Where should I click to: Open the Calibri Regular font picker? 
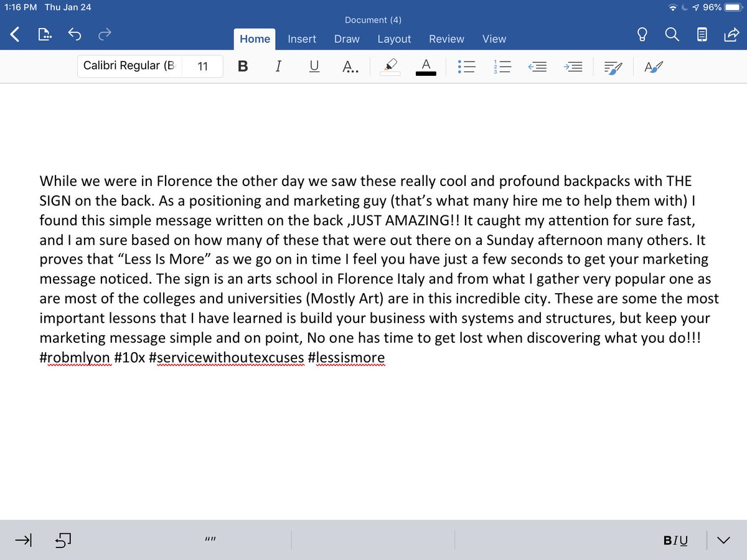coord(129,66)
